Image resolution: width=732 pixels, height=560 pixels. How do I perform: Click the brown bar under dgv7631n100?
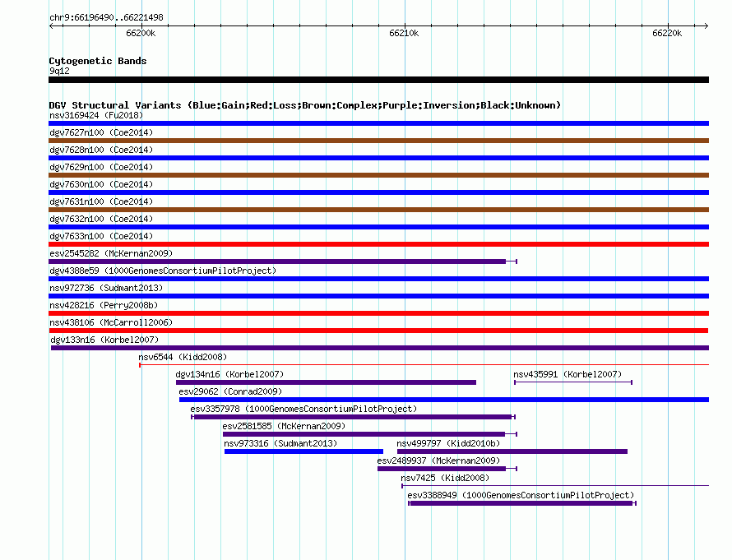tap(378, 210)
